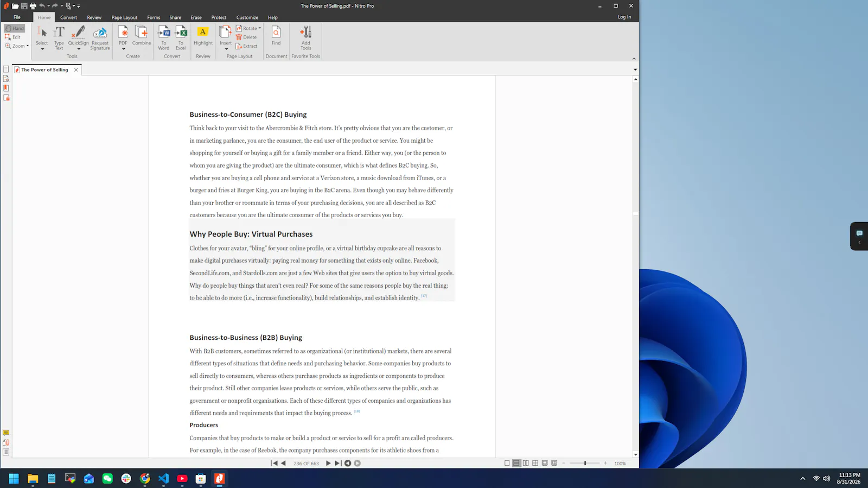Image resolution: width=868 pixels, height=488 pixels.
Task: Close The Power of Selling document tab
Action: pos(76,69)
